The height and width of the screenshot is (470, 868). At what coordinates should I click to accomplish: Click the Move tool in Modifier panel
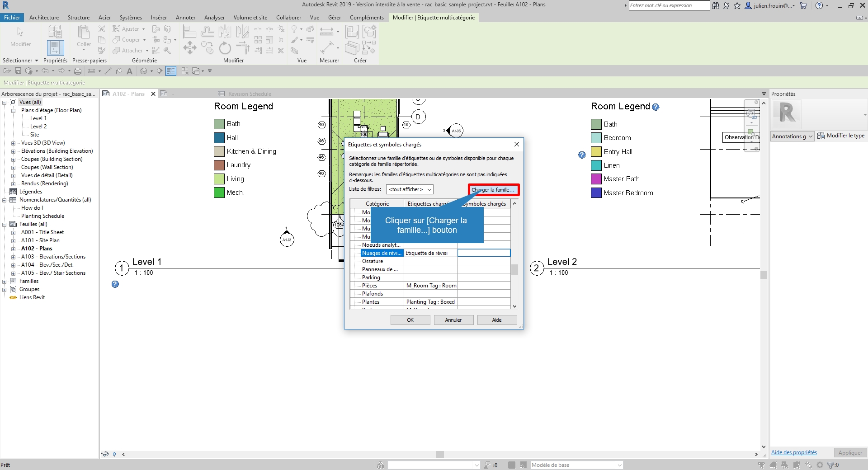189,48
